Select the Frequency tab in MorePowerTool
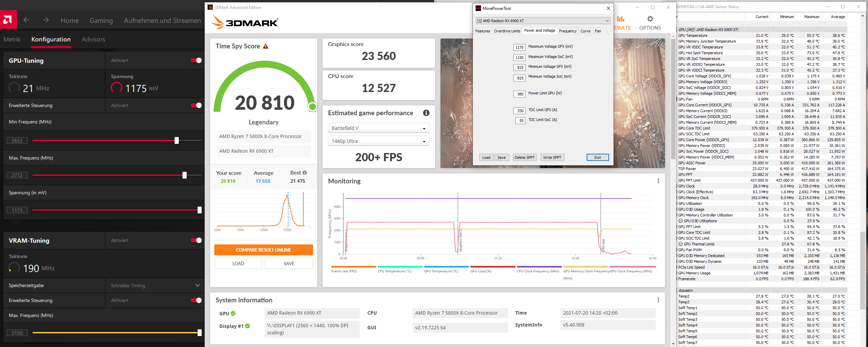This screenshot has height=347, width=868. 568,31
